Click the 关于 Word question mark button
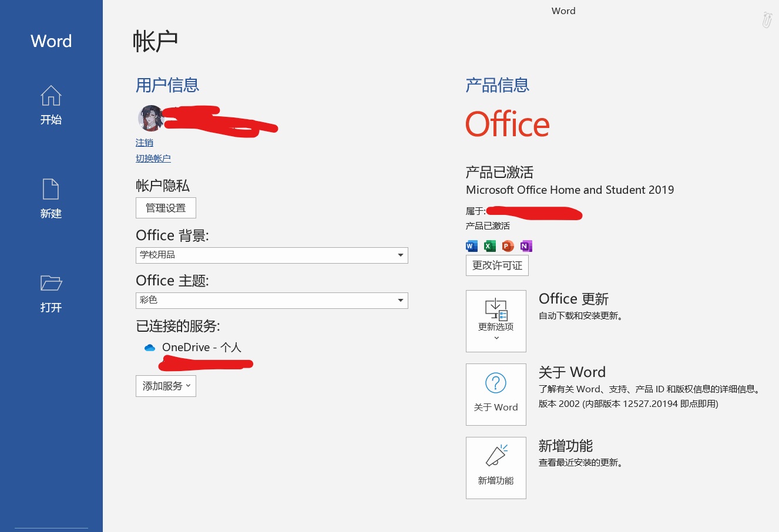The height and width of the screenshot is (532, 779). [496, 395]
